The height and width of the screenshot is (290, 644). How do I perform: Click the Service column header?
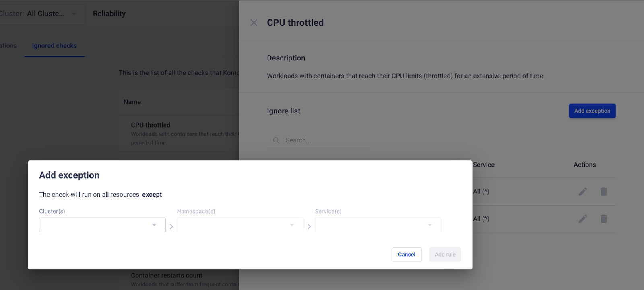coord(484,165)
